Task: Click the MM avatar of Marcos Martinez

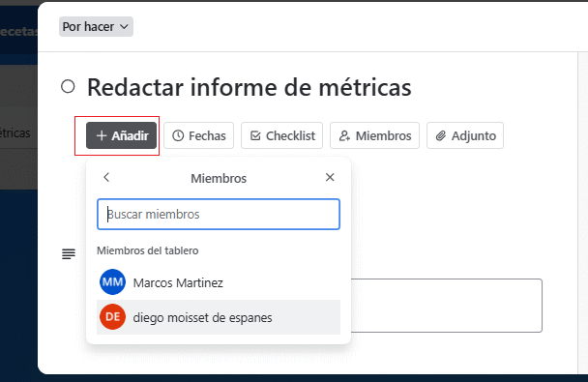Action: (112, 282)
